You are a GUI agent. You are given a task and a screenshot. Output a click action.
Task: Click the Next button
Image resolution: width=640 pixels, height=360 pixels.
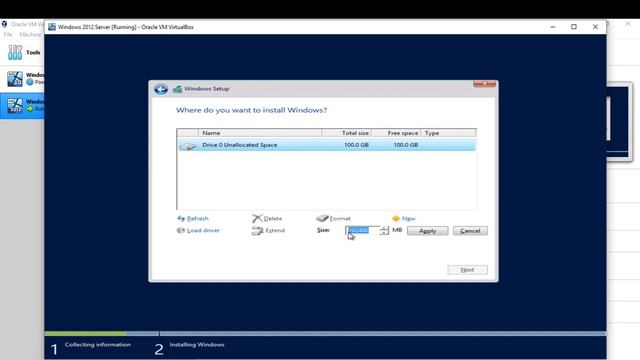click(467, 270)
